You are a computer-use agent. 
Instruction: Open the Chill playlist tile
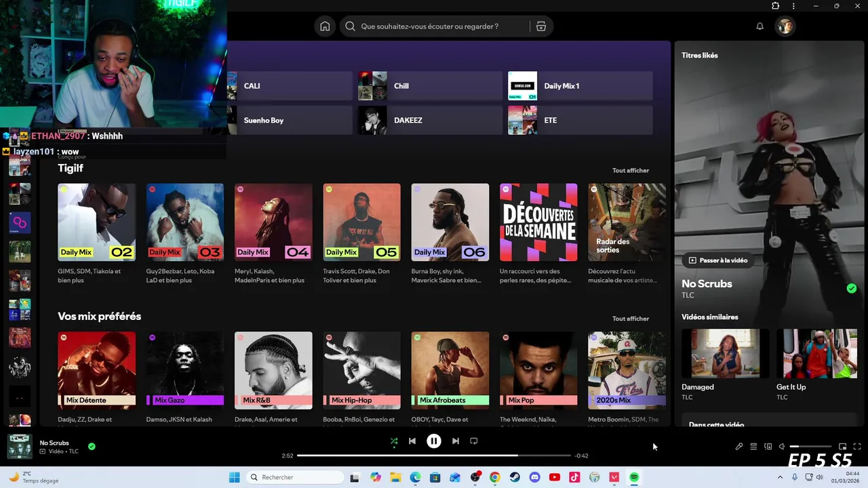pos(430,86)
